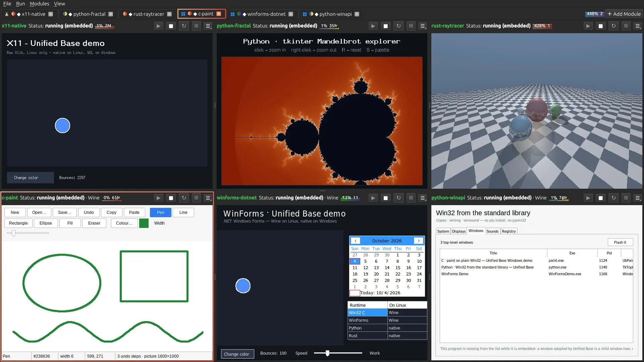Select the Ellipse tool in c-paint
Viewport: 644px width, 362px height.
pos(46,223)
